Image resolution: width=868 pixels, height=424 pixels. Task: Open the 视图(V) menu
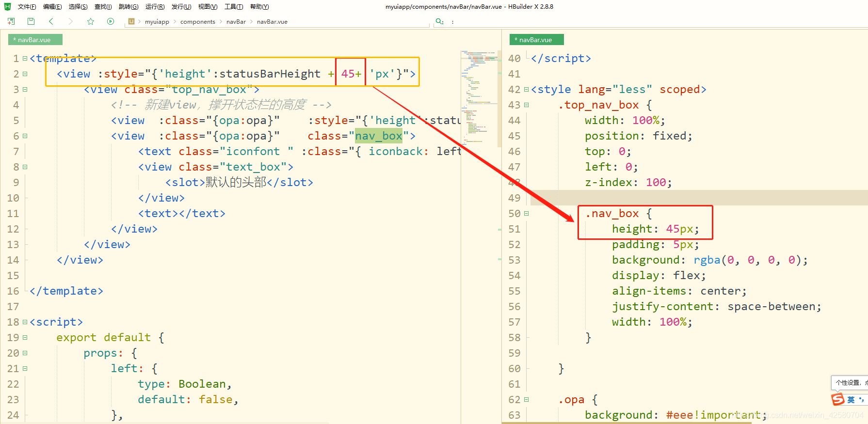click(208, 7)
